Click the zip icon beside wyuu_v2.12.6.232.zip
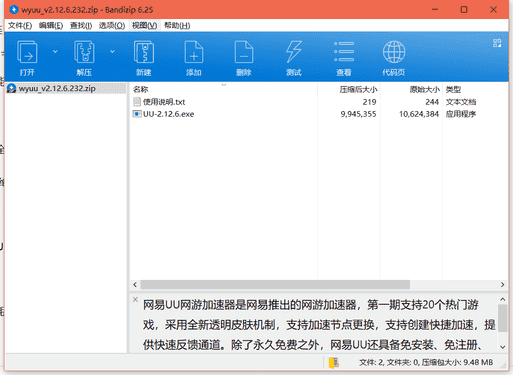 pos(11,88)
